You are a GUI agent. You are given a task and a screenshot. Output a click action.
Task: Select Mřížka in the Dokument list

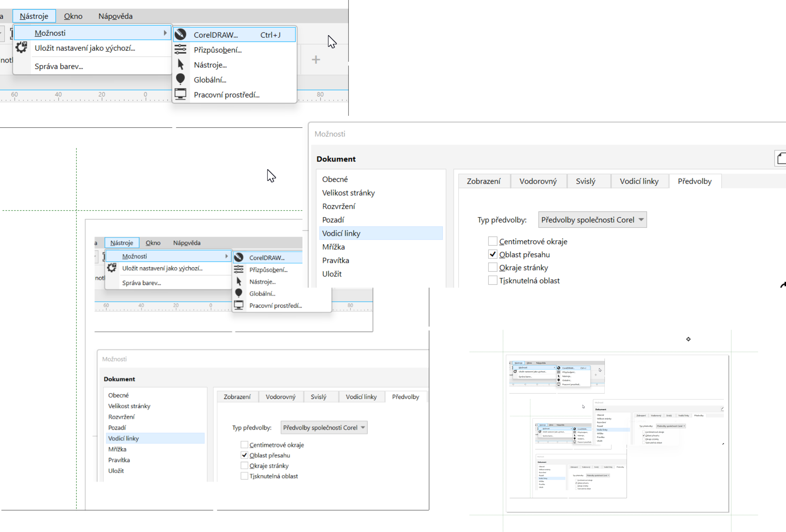(x=333, y=247)
